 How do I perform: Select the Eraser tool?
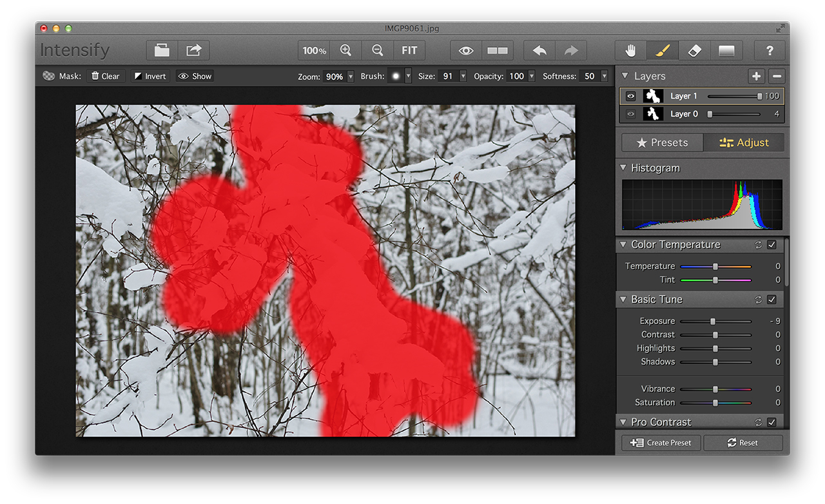coord(694,50)
